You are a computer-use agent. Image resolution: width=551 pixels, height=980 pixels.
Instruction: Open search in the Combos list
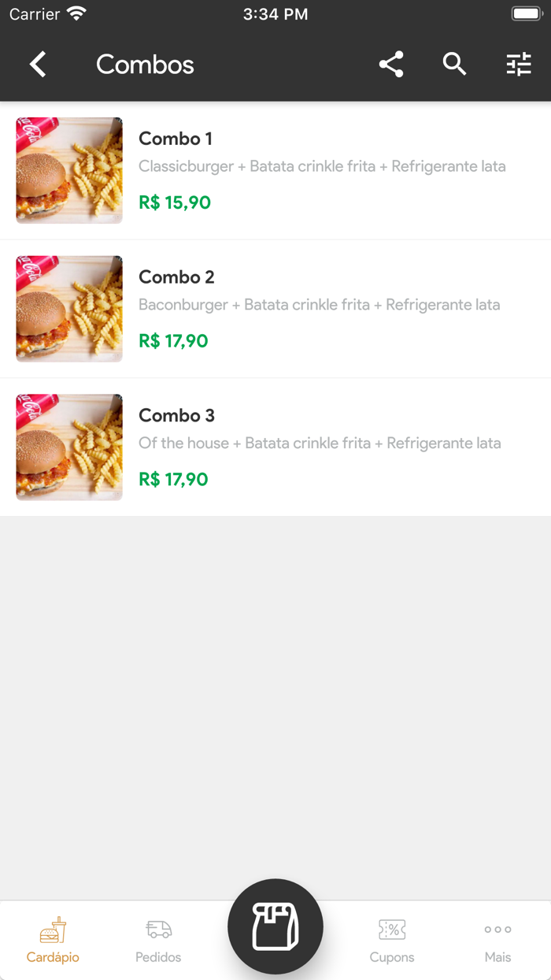[x=454, y=65]
